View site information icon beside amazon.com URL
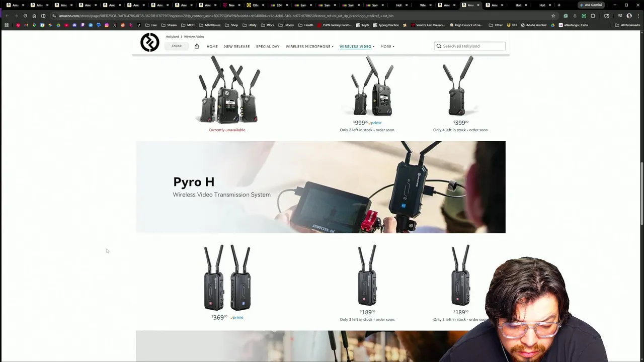 (x=54, y=16)
